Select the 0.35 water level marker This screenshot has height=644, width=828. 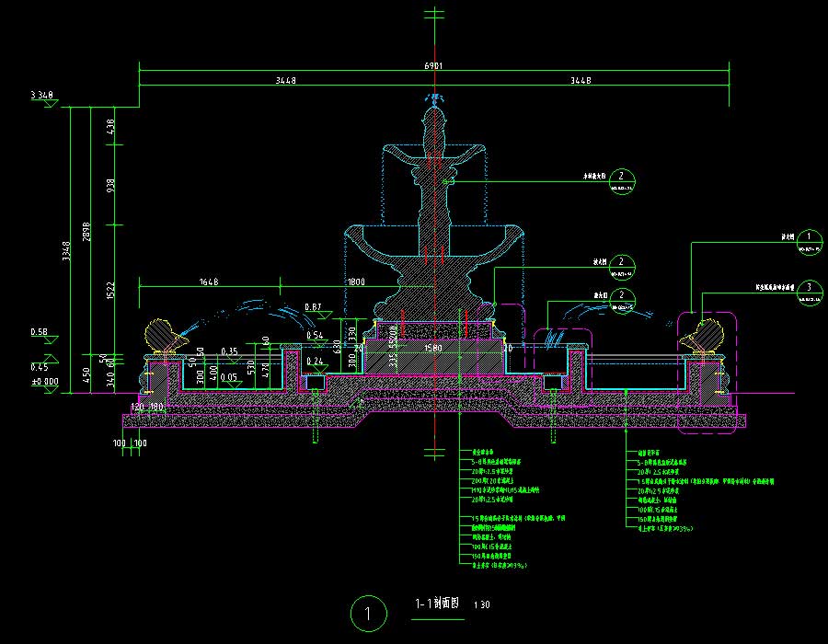229,351
